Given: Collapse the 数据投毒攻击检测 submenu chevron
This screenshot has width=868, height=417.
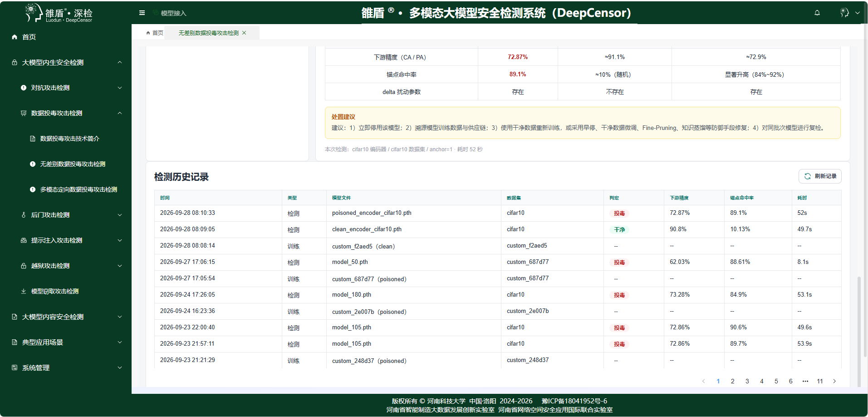Looking at the screenshot, I should [x=120, y=113].
